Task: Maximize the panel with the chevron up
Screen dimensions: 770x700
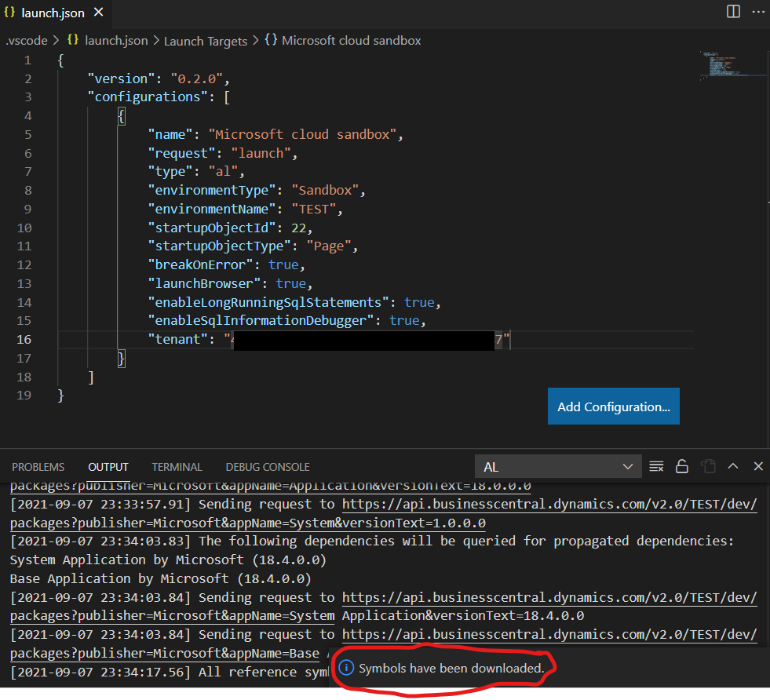Action: pyautogui.click(x=733, y=466)
